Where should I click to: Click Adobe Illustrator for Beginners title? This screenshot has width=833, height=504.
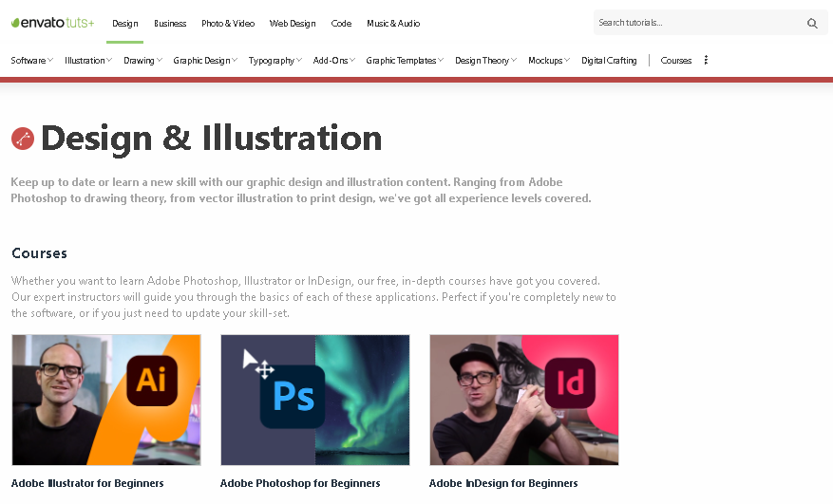click(87, 483)
